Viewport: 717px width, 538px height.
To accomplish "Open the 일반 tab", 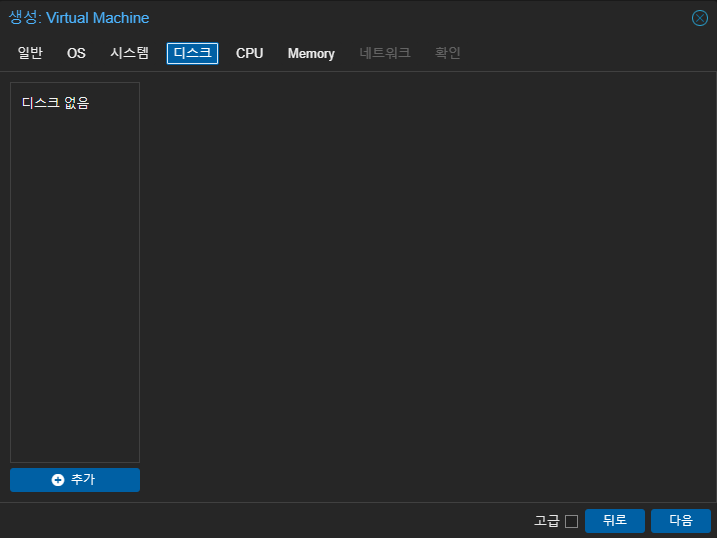I will point(30,53).
